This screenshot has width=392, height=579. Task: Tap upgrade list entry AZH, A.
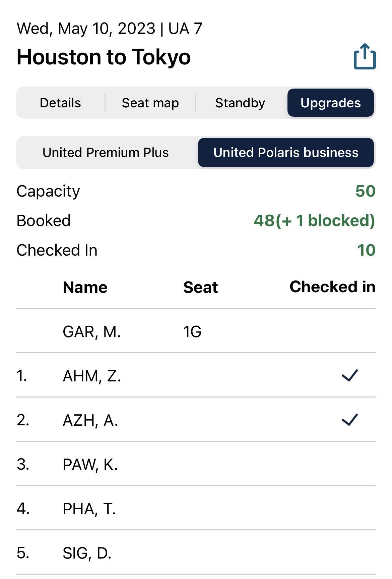click(90, 420)
